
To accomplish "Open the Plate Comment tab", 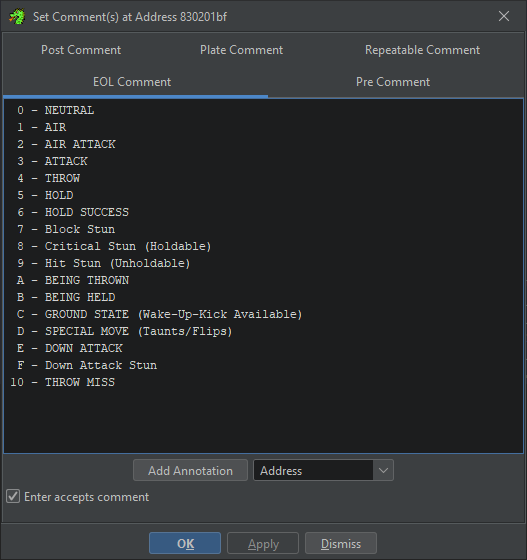I will [241, 50].
